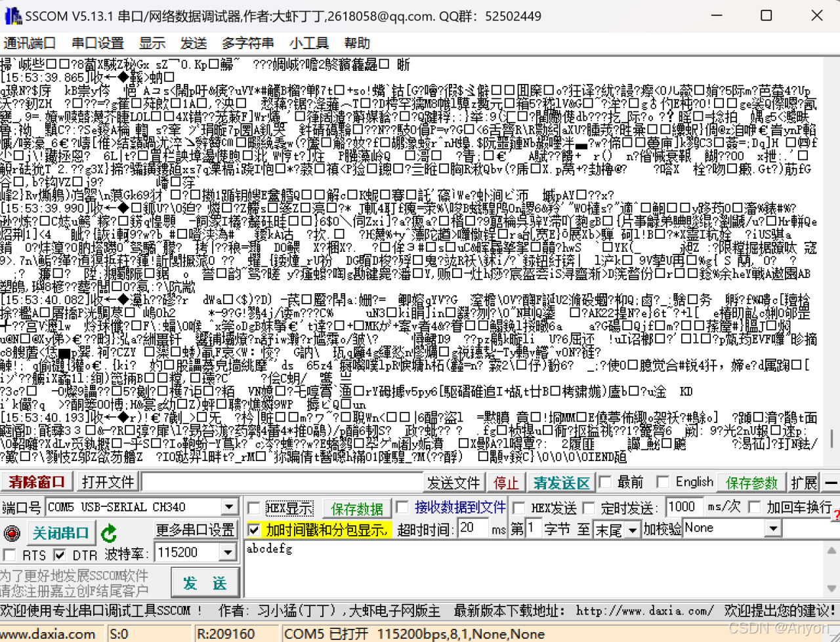Enable the English language checkbox
840x642 pixels.
click(x=663, y=483)
